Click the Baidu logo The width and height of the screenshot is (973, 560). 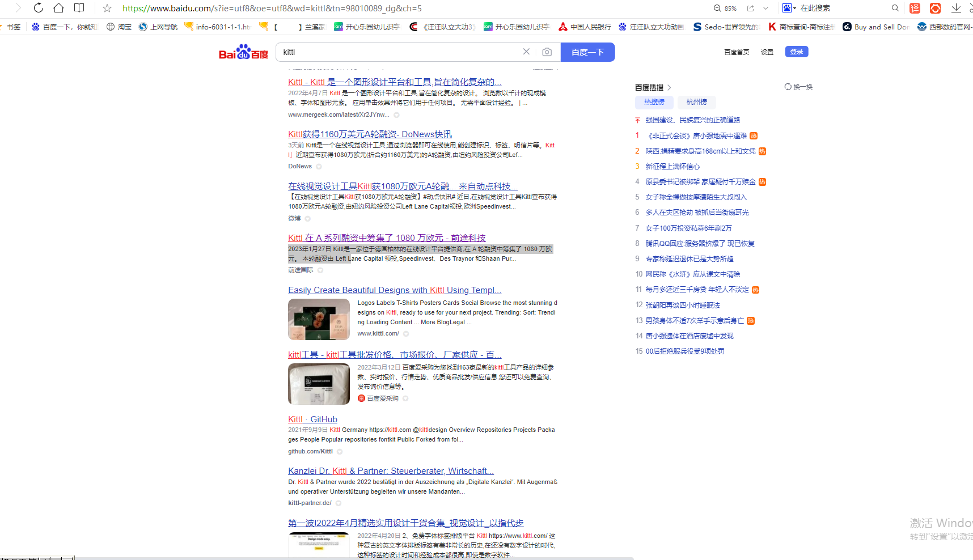(244, 52)
